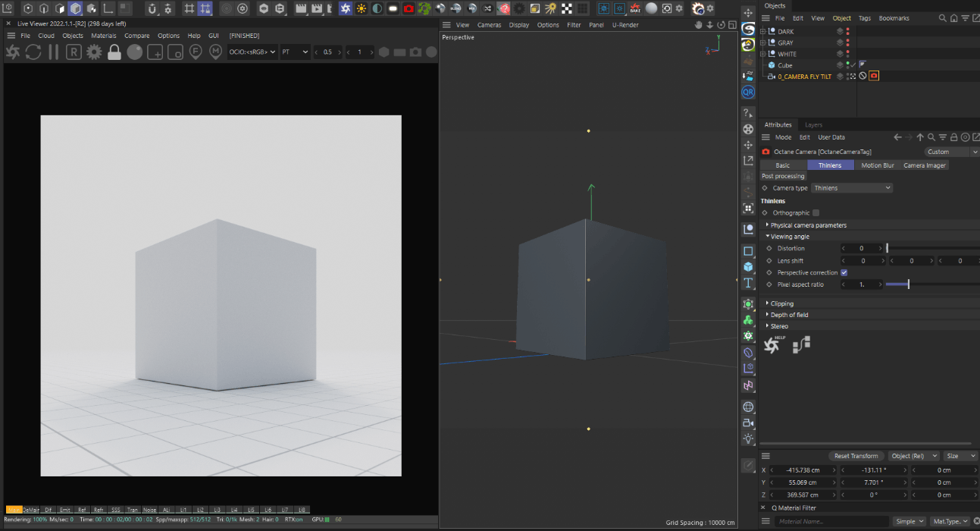The height and width of the screenshot is (531, 980).
Task: Click the Octane logo render button in Live Viewer
Action: click(13, 52)
